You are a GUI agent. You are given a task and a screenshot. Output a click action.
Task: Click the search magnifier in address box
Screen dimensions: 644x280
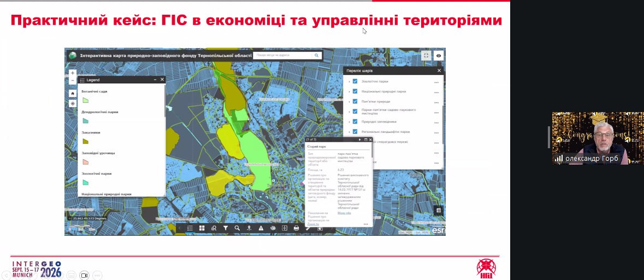coord(317,55)
